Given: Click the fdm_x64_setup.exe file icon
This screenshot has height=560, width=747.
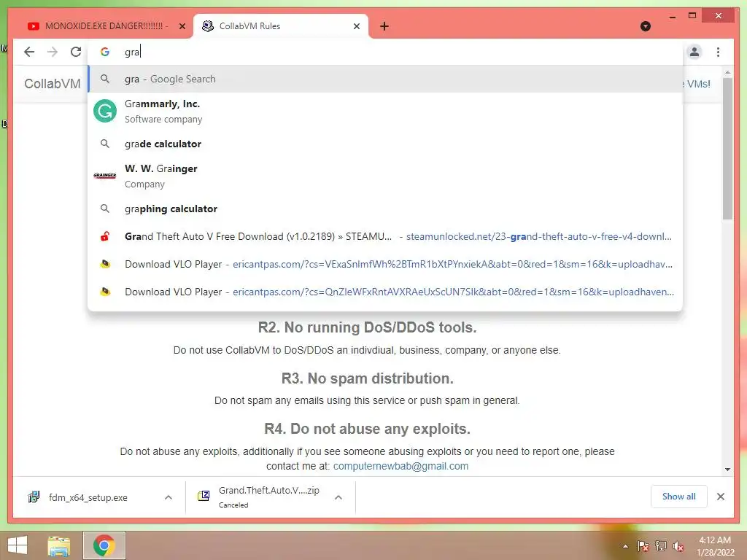Looking at the screenshot, I should [x=34, y=497].
